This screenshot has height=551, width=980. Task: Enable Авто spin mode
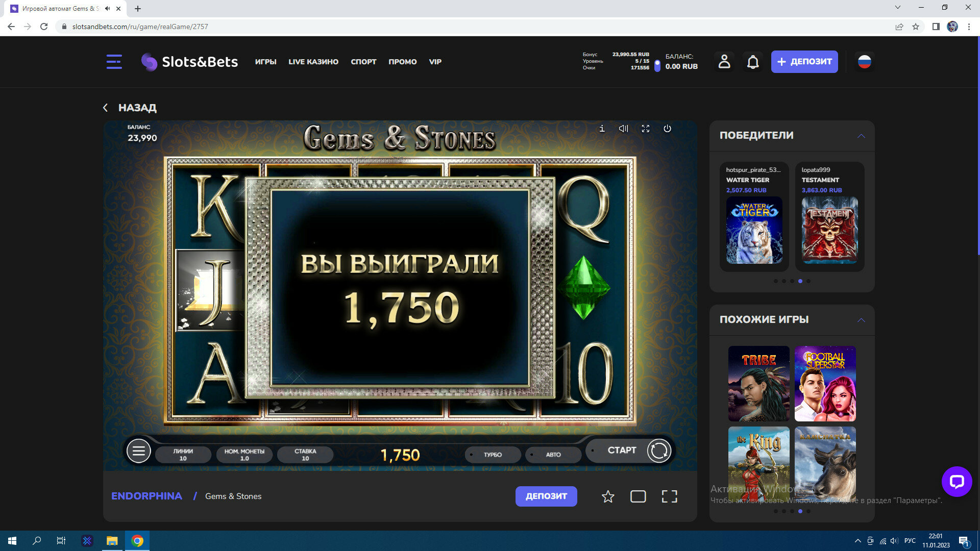[553, 455]
